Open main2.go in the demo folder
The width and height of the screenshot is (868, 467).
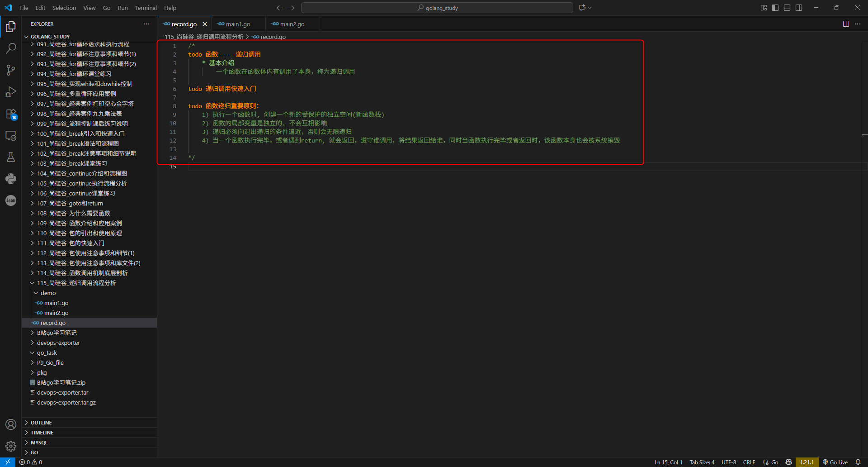point(90,313)
